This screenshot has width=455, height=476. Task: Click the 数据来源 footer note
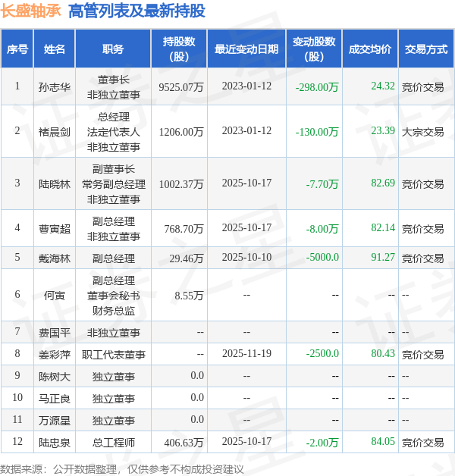122,469
